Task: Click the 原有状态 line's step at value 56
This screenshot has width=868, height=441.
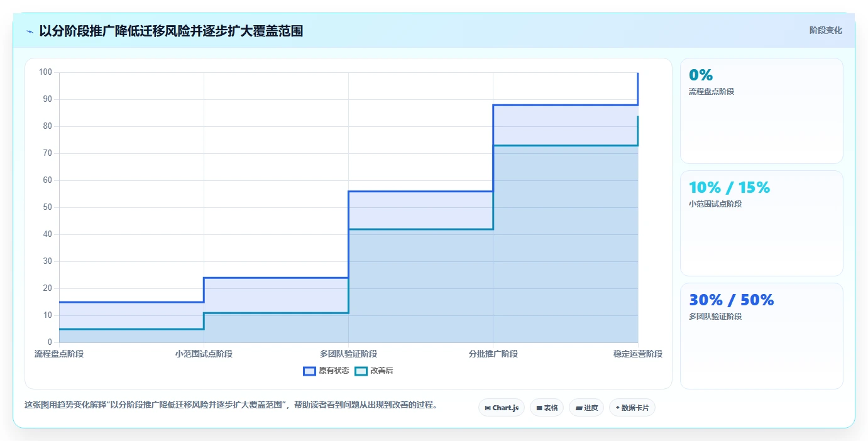Action: [420, 191]
